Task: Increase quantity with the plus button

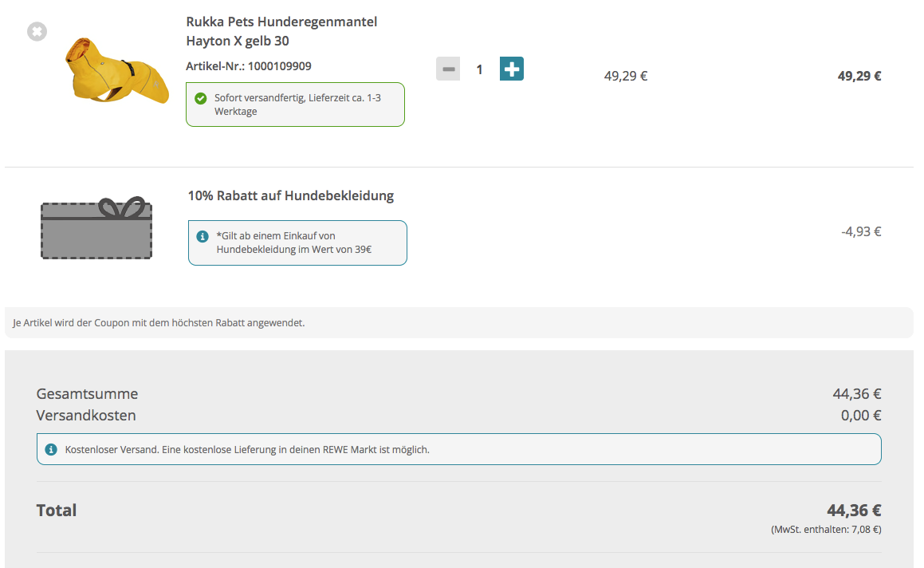Action: tap(512, 69)
